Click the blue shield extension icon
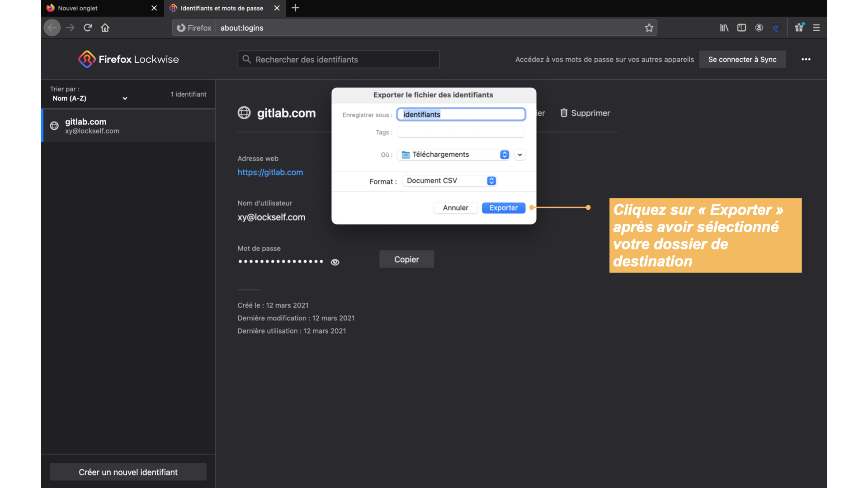This screenshot has height=488, width=868. point(776,28)
